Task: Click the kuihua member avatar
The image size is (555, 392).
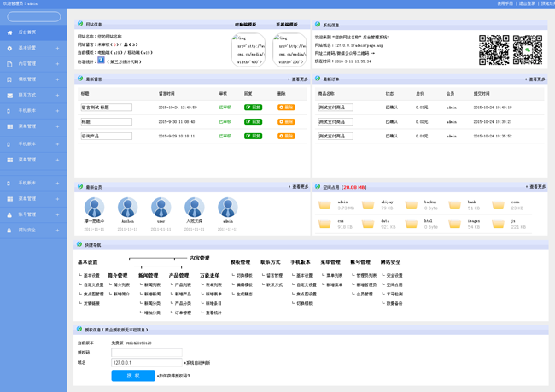Action: tap(127, 208)
